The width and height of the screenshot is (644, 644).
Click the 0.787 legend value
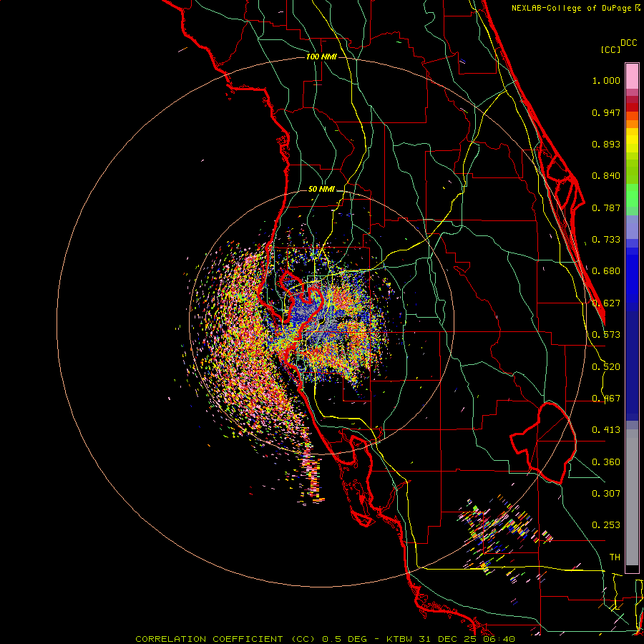606,208
